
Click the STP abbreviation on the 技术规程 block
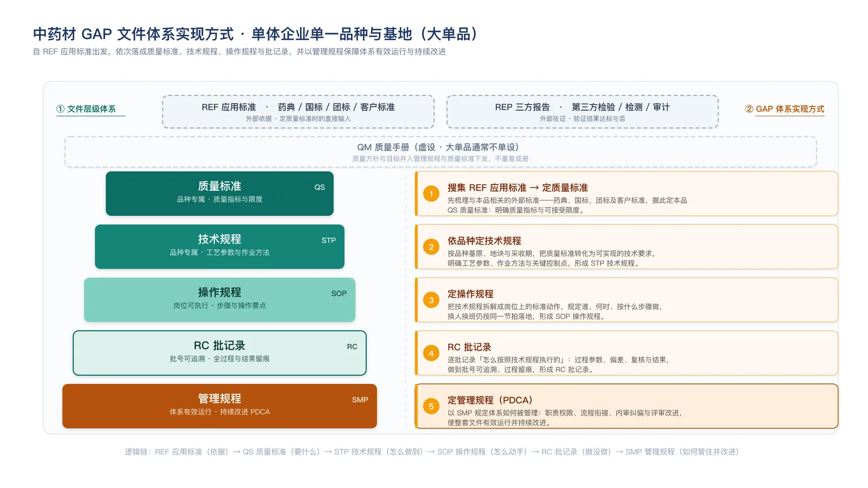(x=329, y=240)
